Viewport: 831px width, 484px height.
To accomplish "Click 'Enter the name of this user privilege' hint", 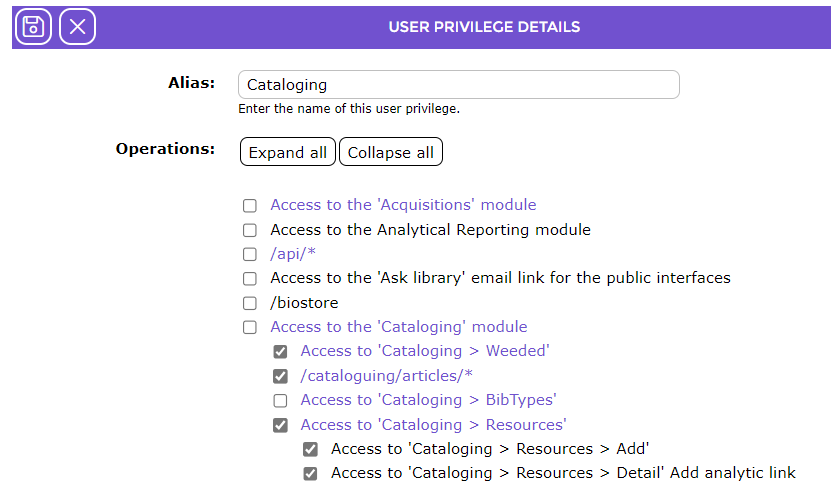I will pyautogui.click(x=349, y=109).
